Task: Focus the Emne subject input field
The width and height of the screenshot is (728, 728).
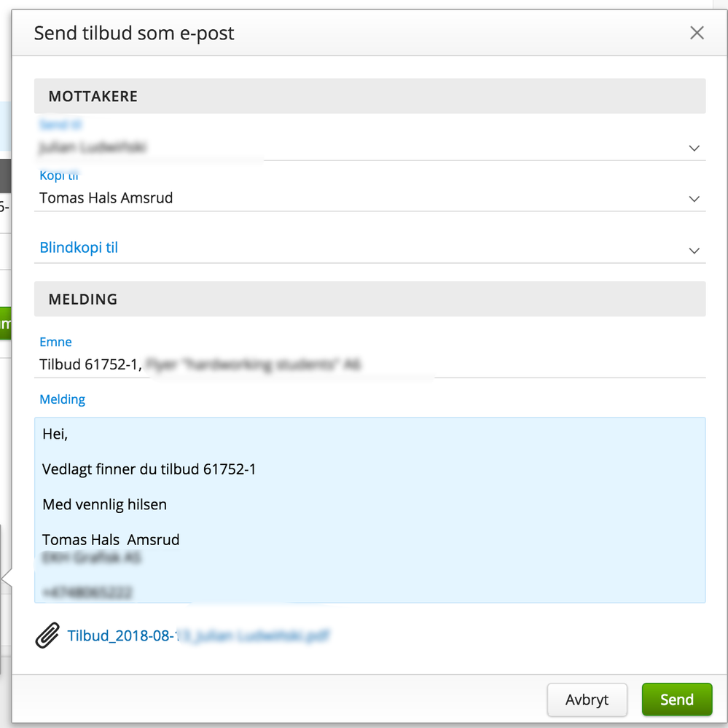Action: click(x=369, y=364)
